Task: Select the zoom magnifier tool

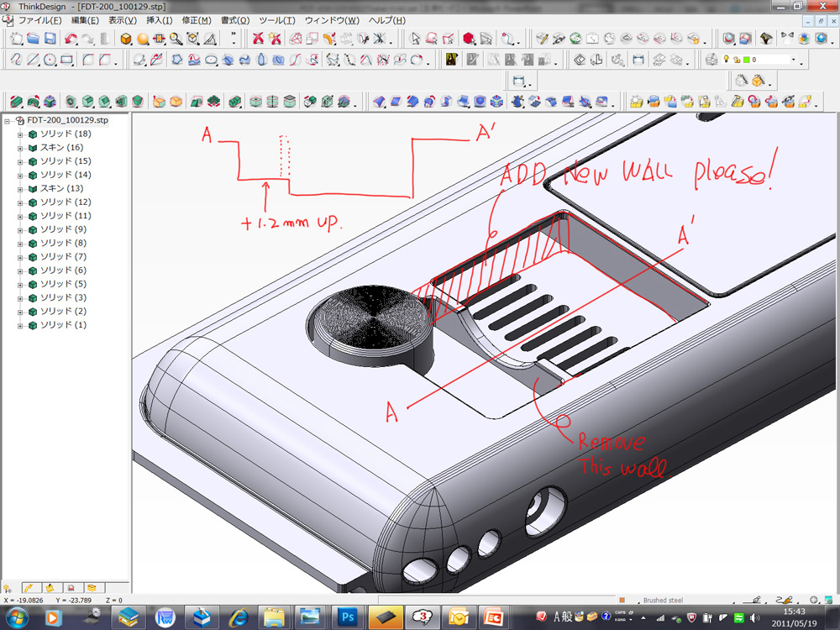Action: point(176,39)
